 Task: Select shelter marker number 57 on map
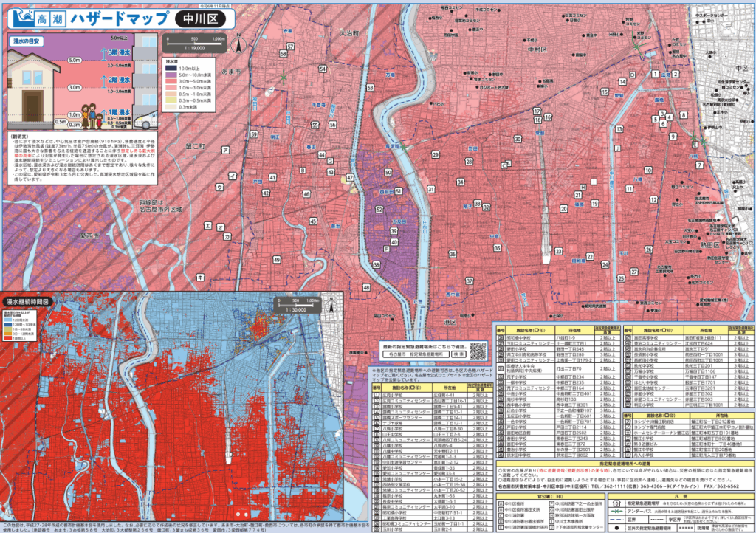click(291, 47)
